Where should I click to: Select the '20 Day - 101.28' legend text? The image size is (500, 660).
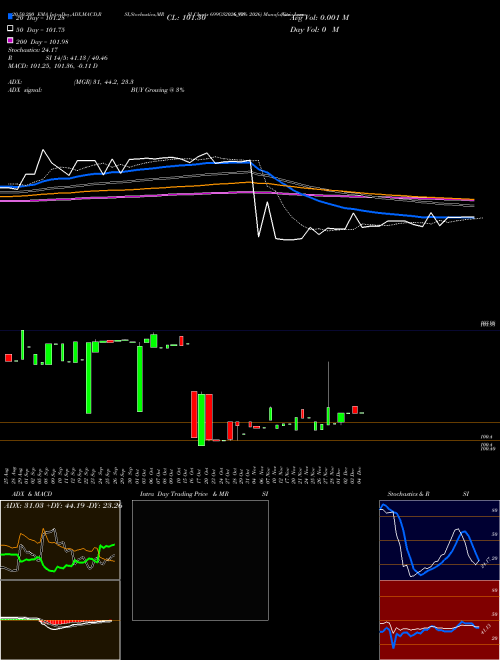(40, 18)
